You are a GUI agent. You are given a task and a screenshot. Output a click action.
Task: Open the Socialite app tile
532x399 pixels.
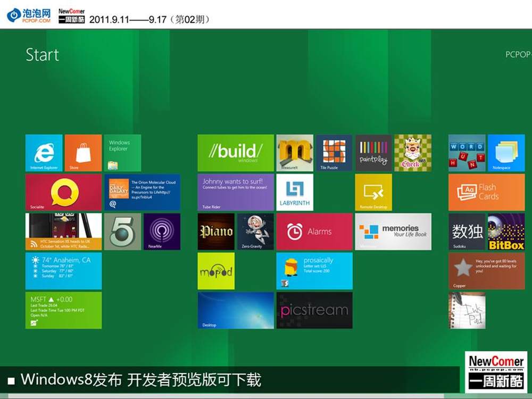[x=63, y=193]
